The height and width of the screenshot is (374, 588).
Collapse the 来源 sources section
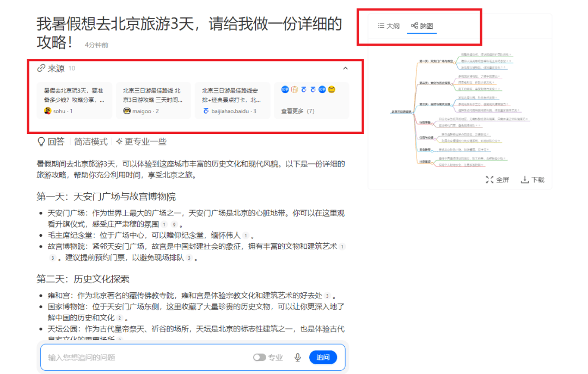point(345,69)
